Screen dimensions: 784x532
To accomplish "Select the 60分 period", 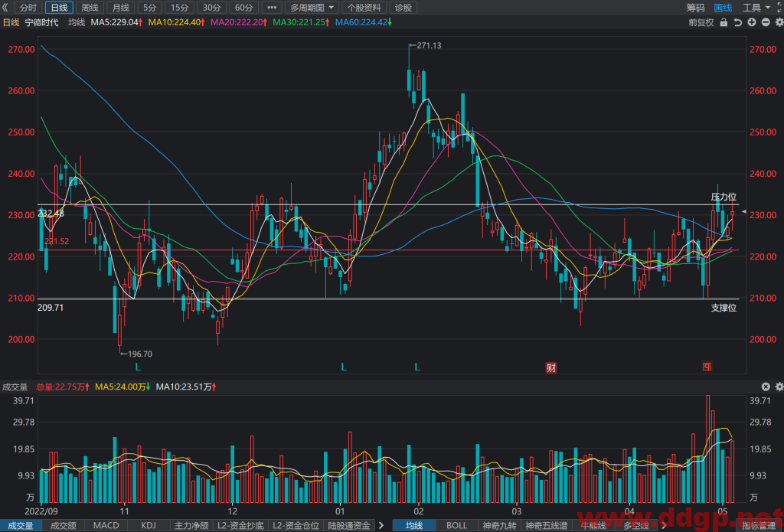I will coord(243,8).
